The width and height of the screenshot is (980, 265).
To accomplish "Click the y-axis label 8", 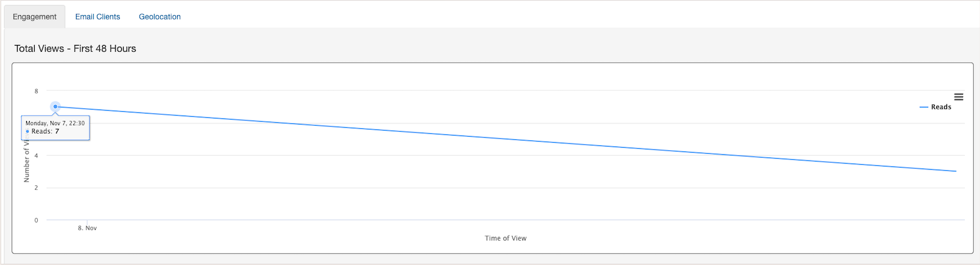I will [36, 91].
